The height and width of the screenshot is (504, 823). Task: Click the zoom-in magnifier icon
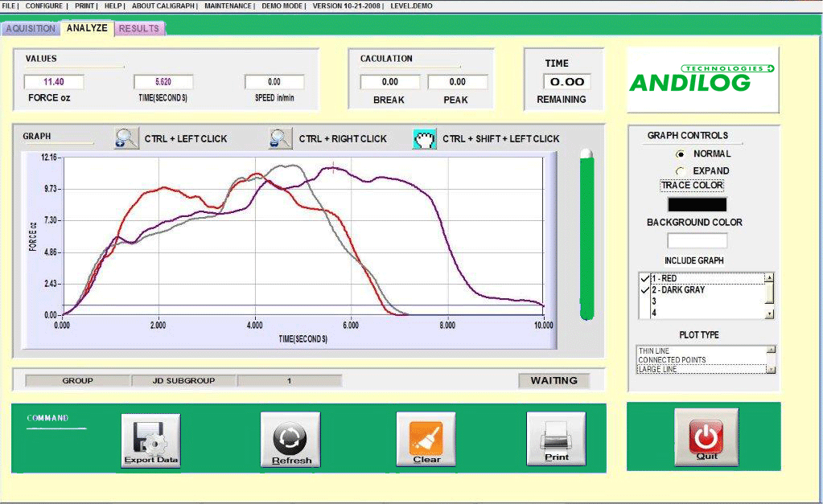pos(126,138)
